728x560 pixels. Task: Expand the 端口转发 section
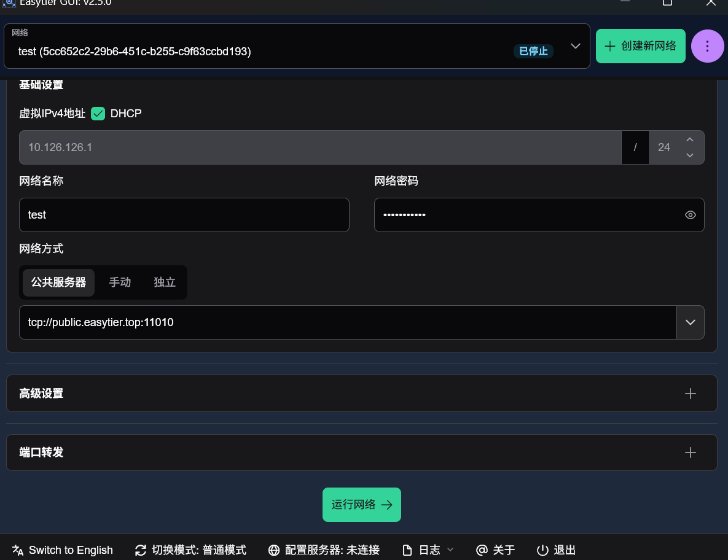(x=691, y=453)
